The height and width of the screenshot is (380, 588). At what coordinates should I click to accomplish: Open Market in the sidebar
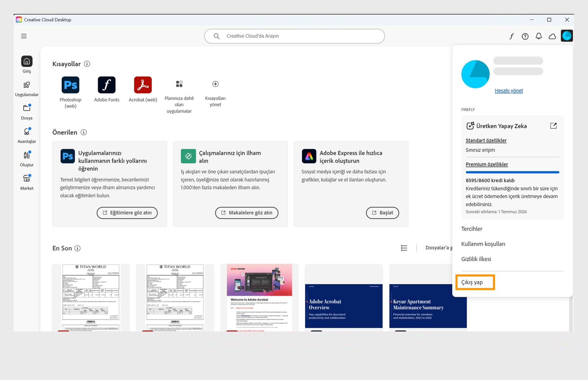(26, 182)
